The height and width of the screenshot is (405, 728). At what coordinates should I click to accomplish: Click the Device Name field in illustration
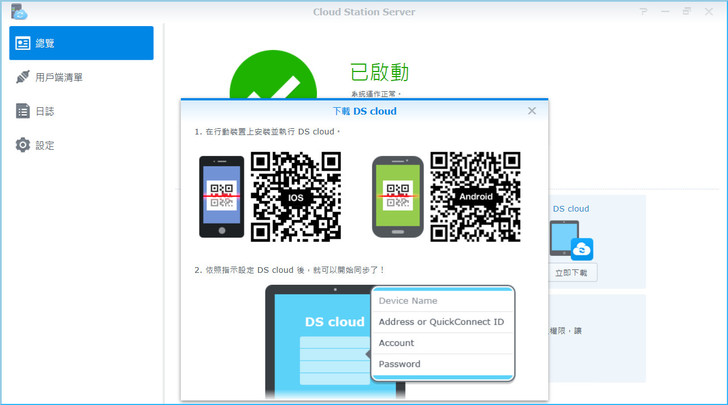tap(443, 301)
